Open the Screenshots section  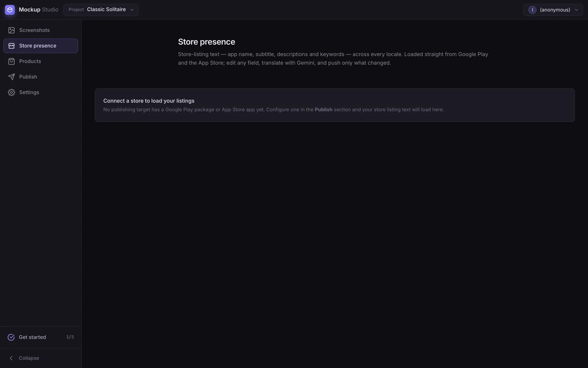point(41,30)
